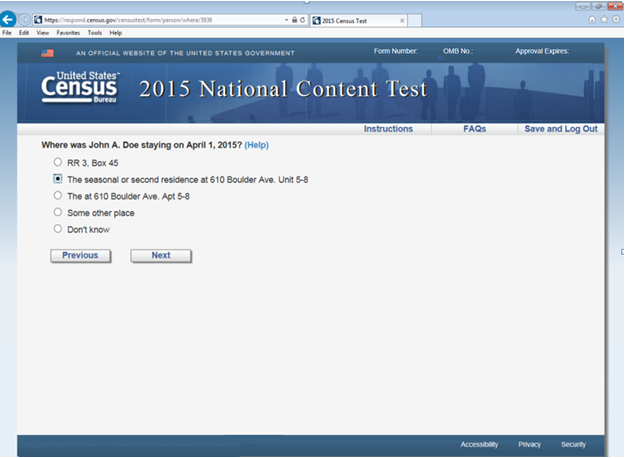Click the Approval Expires label in header
626x458 pixels.
tap(542, 51)
